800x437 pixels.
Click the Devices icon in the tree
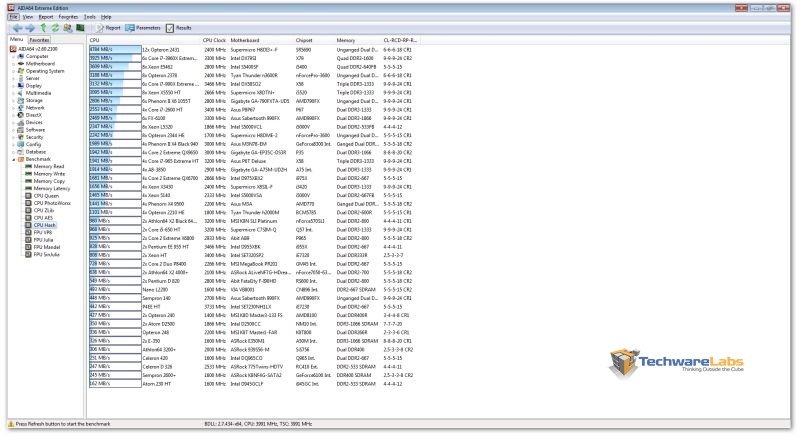point(21,122)
